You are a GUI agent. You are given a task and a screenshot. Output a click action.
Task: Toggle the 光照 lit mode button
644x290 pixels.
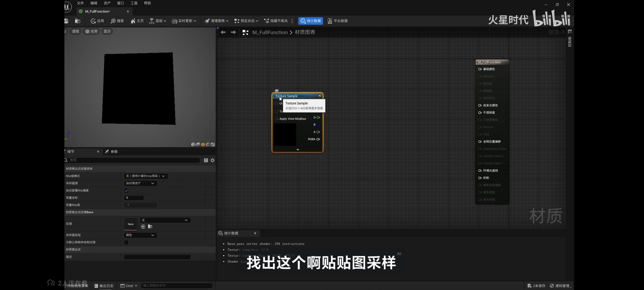[91, 31]
